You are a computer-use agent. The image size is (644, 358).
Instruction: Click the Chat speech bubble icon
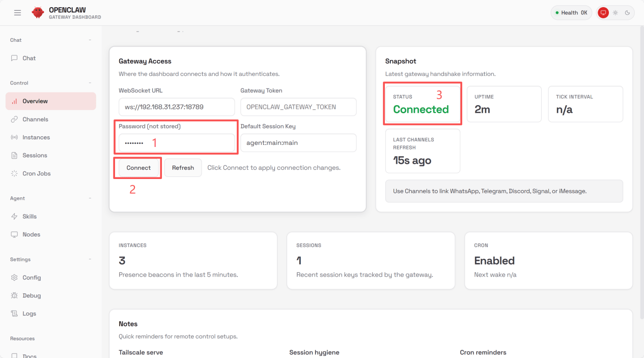point(14,58)
